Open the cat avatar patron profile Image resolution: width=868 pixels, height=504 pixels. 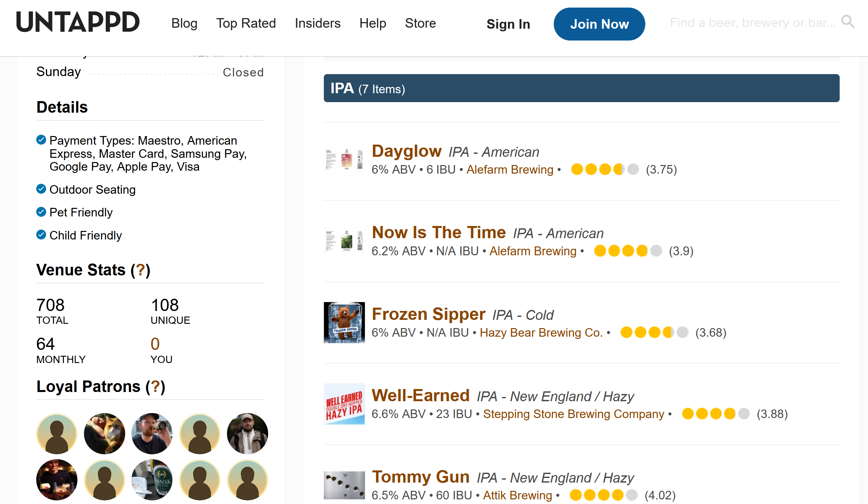(104, 434)
